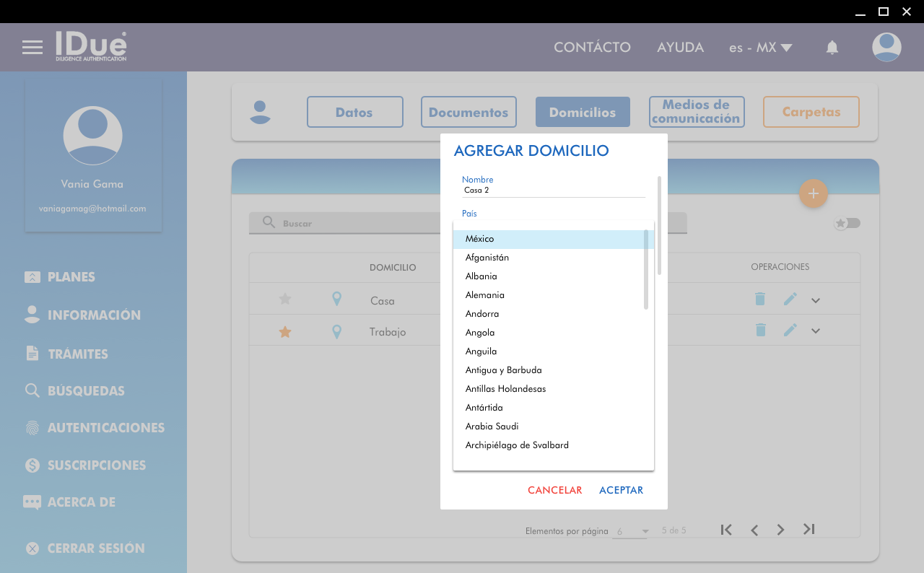Expand the Trabajo row details chevron
924x573 pixels.
click(x=816, y=331)
